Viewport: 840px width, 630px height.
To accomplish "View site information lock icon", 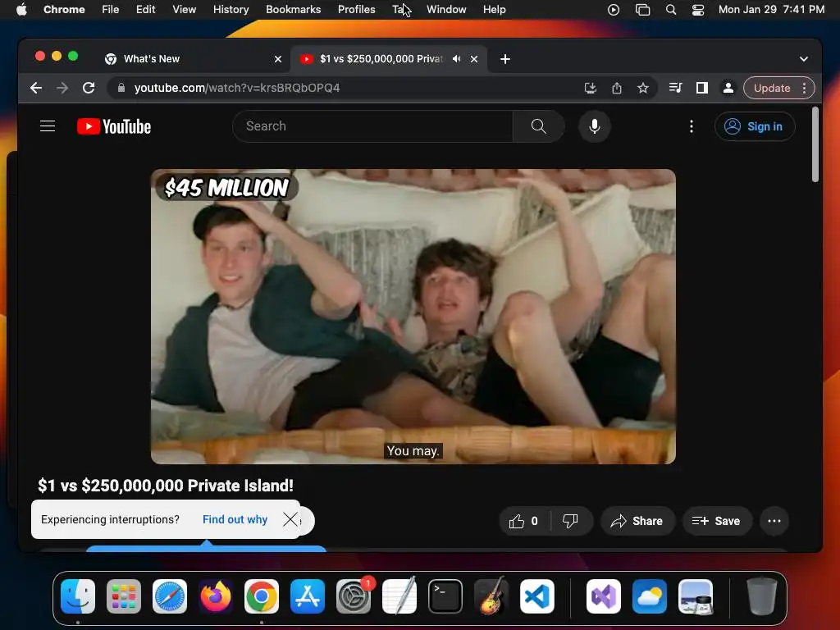I will coord(121,88).
